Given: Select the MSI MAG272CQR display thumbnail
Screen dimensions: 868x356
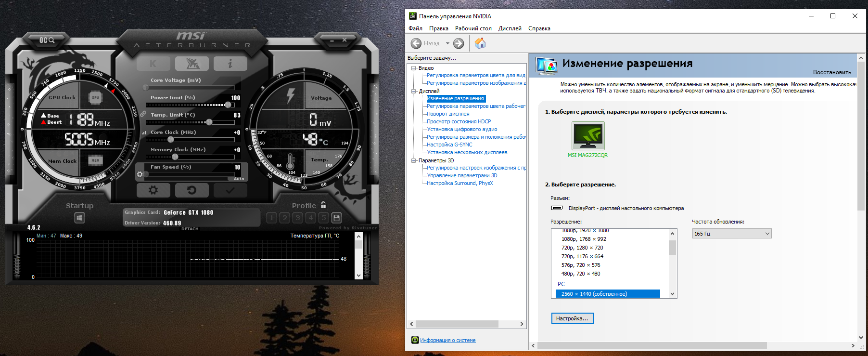Looking at the screenshot, I should [588, 136].
